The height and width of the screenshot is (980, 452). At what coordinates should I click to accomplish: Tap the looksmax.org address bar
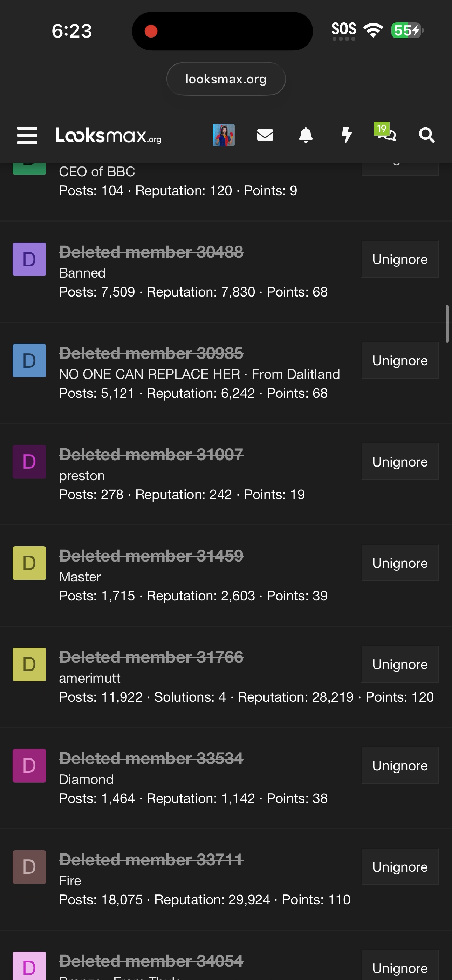[226, 79]
